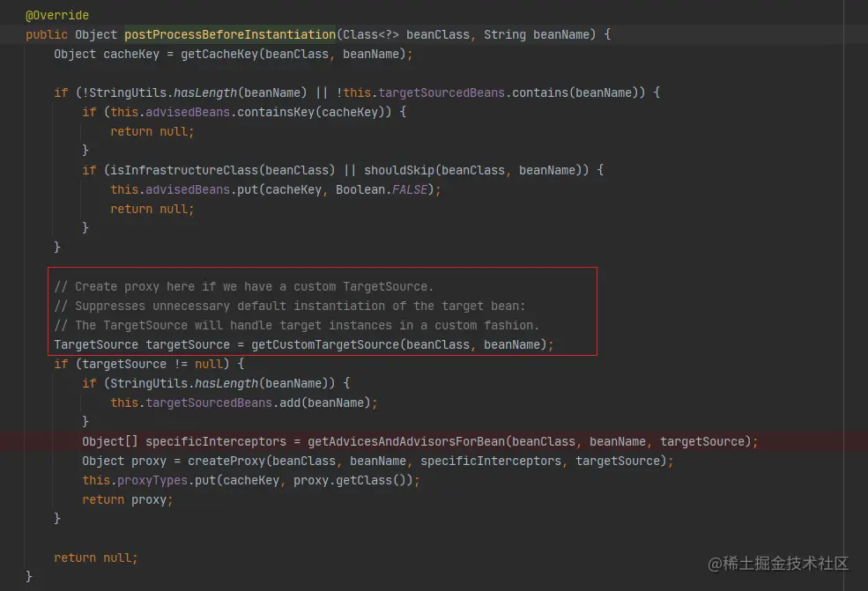Click targetSourcedBeans.add call
The width and height of the screenshot is (868, 591).
(x=243, y=403)
